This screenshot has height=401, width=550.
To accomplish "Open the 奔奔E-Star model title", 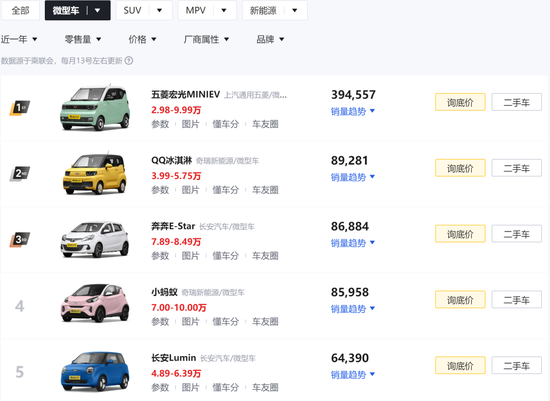I will [x=173, y=226].
